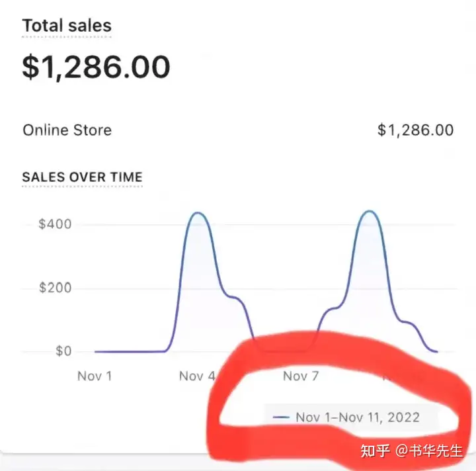Select the Nov 4 axis label
Viewport: 476px width, 471px height.
coord(197,376)
